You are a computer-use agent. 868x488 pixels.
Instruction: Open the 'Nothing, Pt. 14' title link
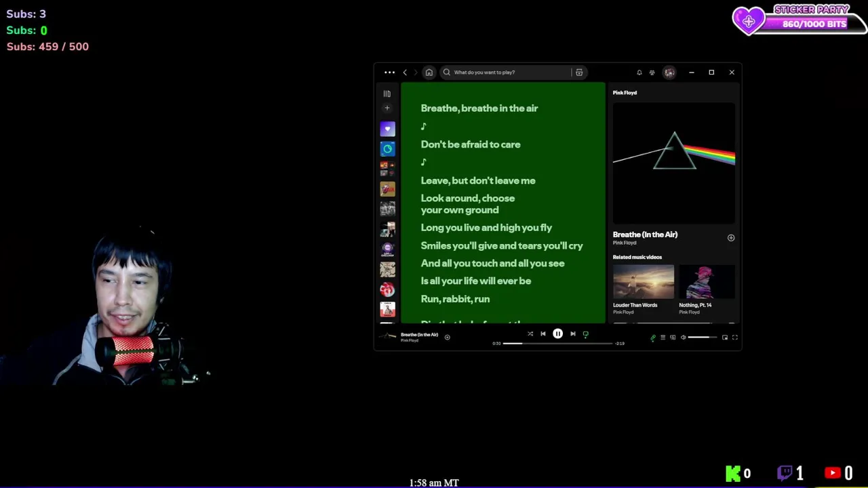695,305
